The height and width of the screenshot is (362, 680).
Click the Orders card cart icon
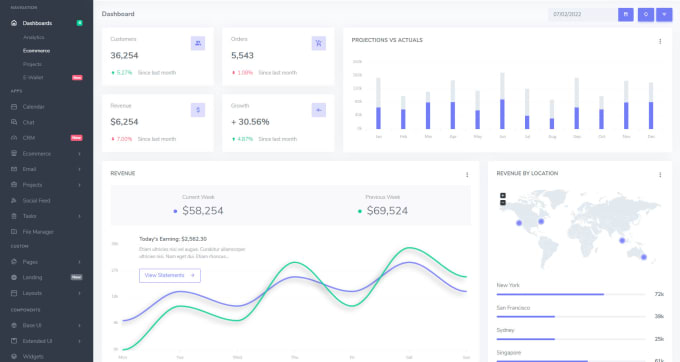[319, 43]
